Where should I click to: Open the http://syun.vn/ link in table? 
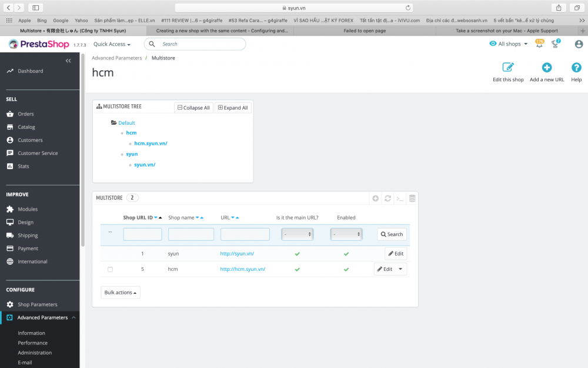pos(237,254)
